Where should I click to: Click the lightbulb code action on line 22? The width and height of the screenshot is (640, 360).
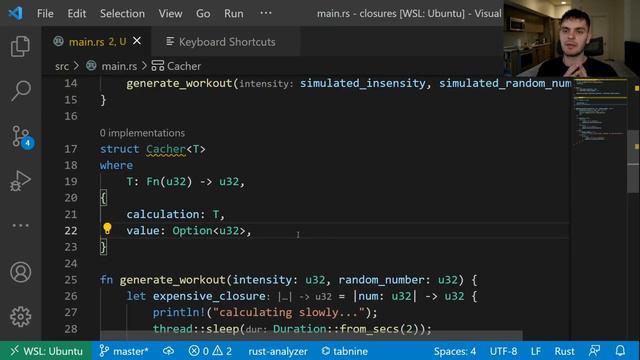coord(107,229)
